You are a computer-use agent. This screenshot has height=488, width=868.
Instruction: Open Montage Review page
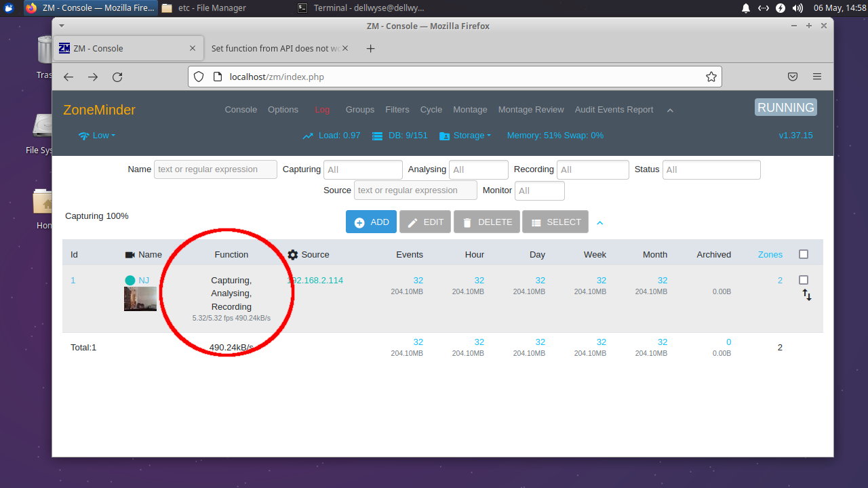(531, 110)
